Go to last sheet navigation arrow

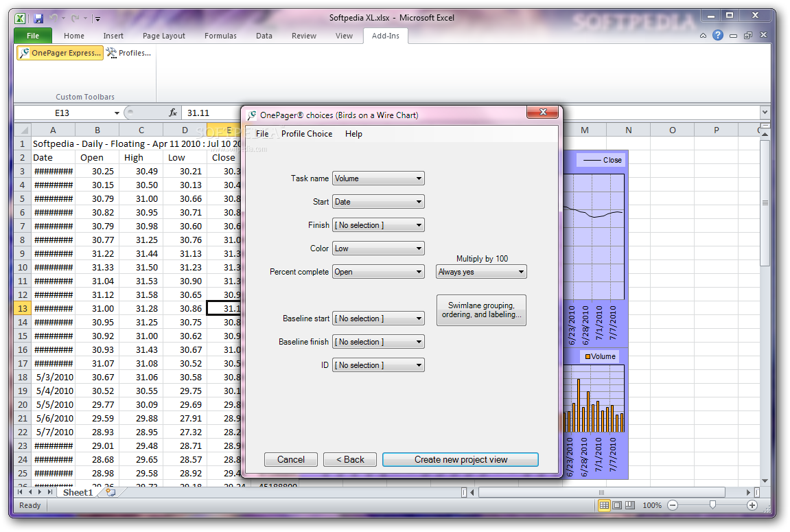(x=50, y=492)
